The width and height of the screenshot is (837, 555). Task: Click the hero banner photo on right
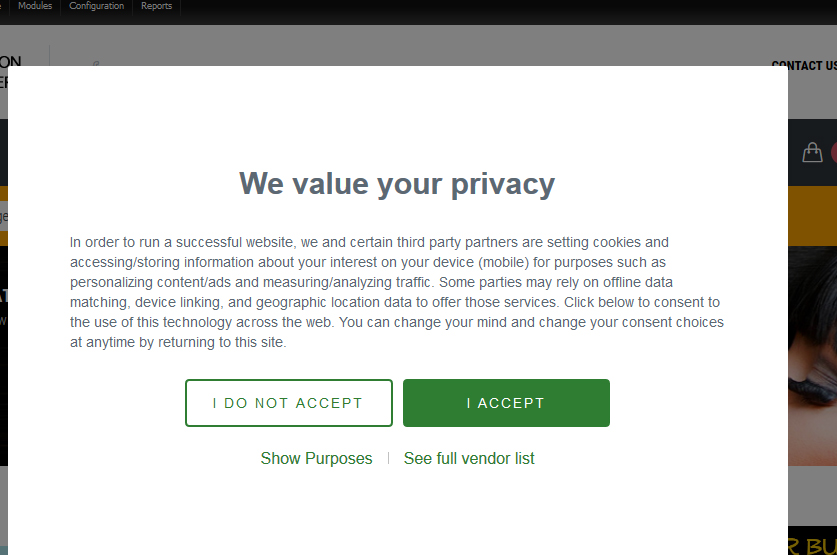coord(812,350)
